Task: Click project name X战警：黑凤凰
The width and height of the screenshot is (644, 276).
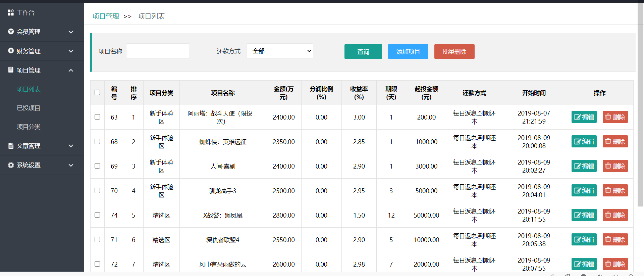Action: 223,215
